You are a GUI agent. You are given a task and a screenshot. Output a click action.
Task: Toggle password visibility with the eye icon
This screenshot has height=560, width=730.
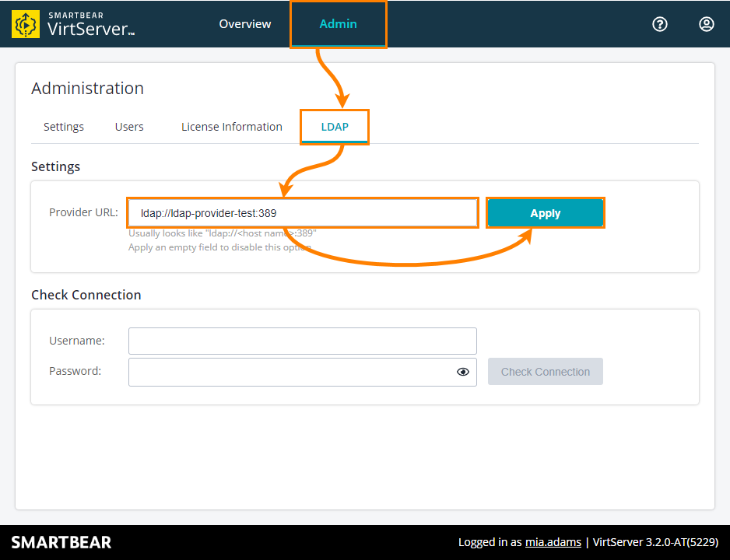click(463, 372)
